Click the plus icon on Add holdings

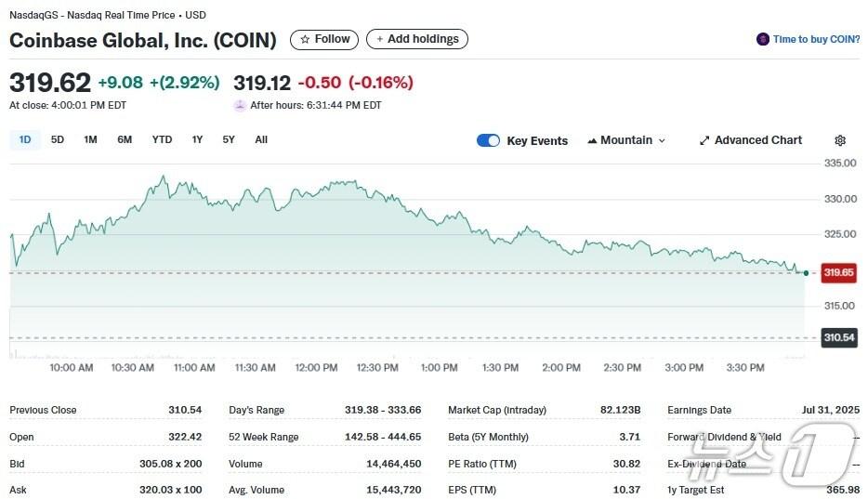coord(380,39)
